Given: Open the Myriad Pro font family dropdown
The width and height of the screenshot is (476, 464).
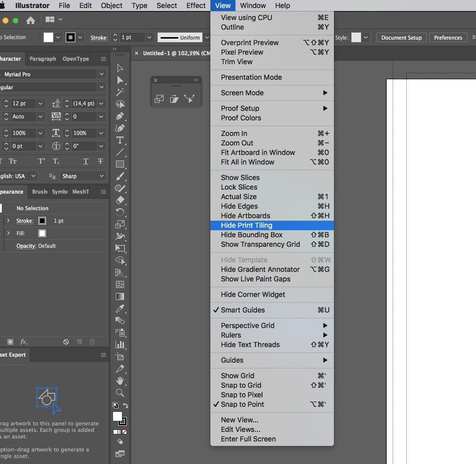Looking at the screenshot, I should click(x=101, y=74).
